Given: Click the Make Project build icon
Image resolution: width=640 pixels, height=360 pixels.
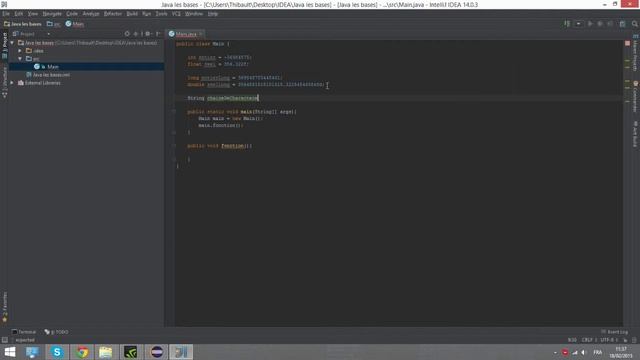Looking at the screenshot, I should pos(567,24).
